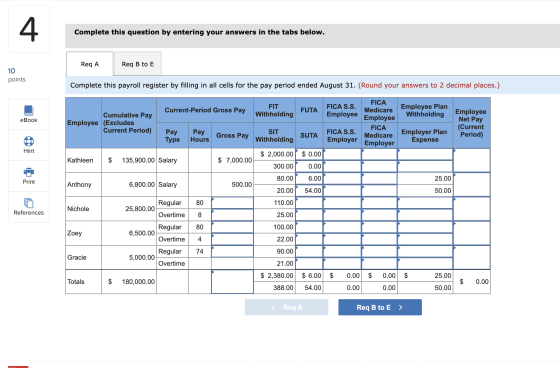
Task: Select Nichole's Regular Gross Pay input cell
Action: pyautogui.click(x=232, y=203)
